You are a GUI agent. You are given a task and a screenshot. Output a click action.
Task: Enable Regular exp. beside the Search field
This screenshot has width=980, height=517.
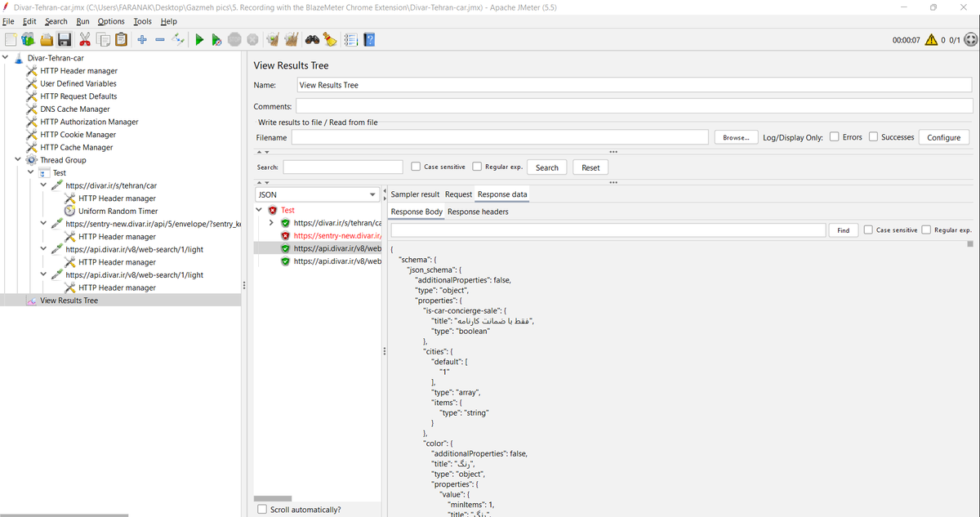[478, 167]
